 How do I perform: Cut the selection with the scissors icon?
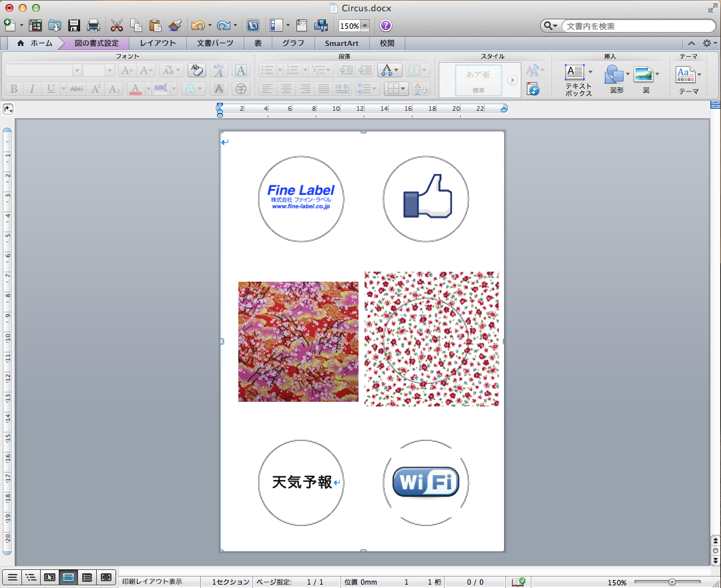click(117, 25)
